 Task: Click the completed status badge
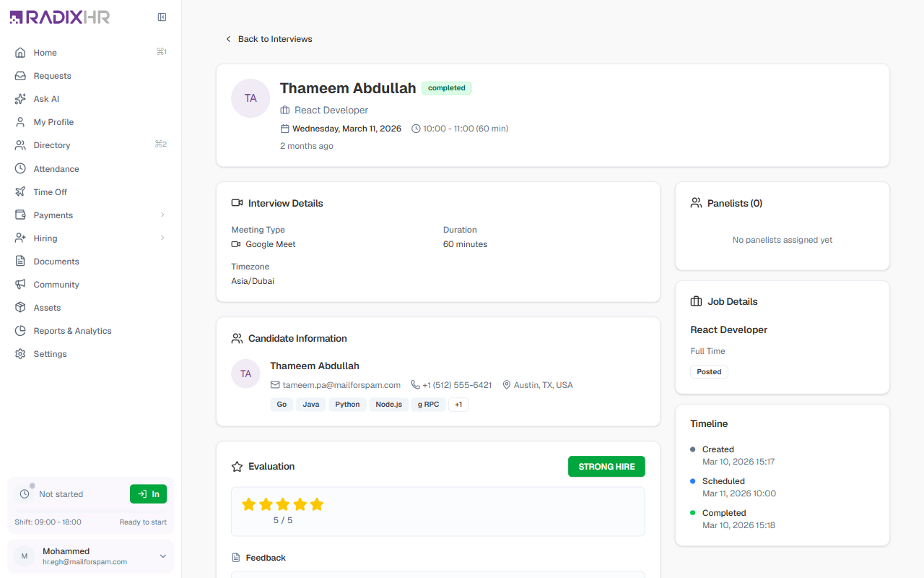tap(447, 88)
